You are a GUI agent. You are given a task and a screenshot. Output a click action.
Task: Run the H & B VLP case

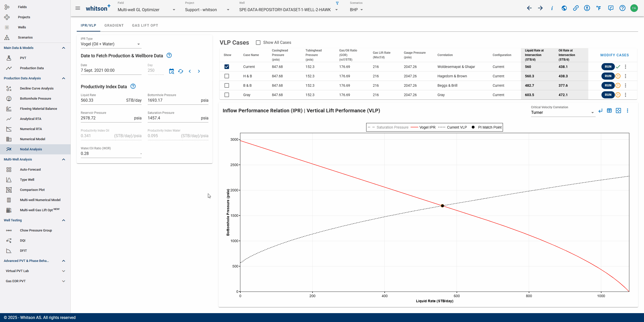click(x=608, y=76)
